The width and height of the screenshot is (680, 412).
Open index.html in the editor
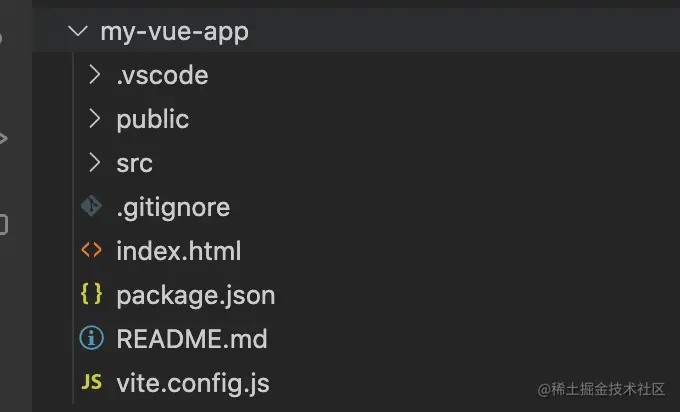(x=178, y=251)
